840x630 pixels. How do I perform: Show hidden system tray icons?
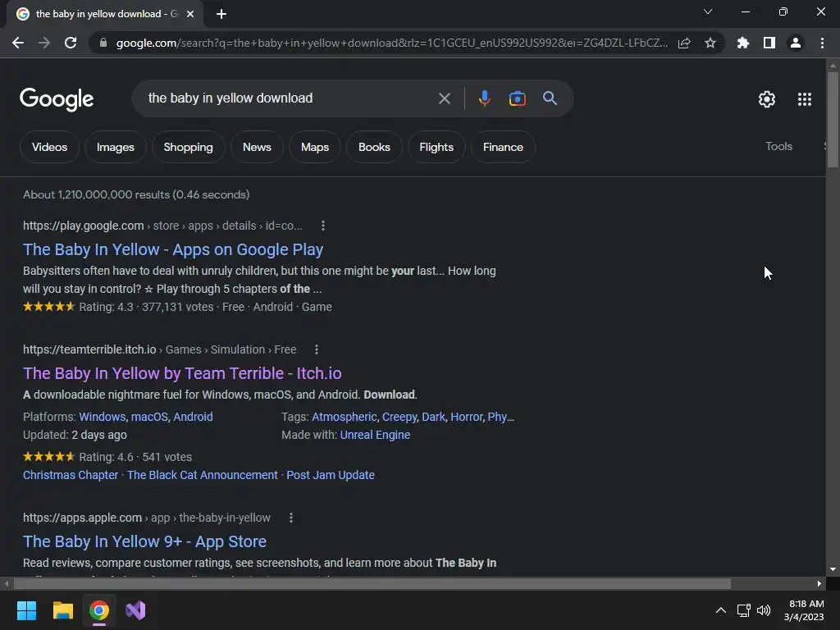[720, 610]
